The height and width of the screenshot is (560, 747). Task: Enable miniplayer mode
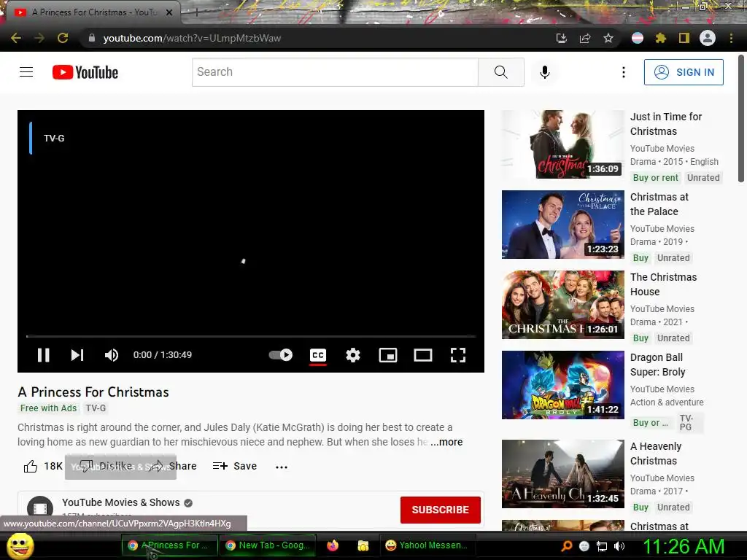[388, 355]
